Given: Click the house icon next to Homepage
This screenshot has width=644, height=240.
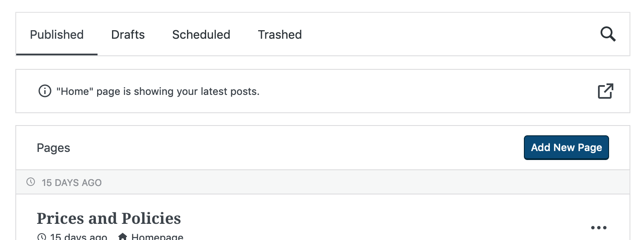Looking at the screenshot, I should [123, 237].
